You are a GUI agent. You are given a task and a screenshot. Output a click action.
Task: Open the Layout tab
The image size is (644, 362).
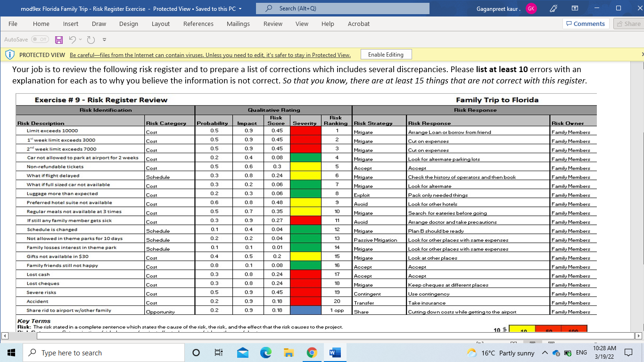[161, 24]
